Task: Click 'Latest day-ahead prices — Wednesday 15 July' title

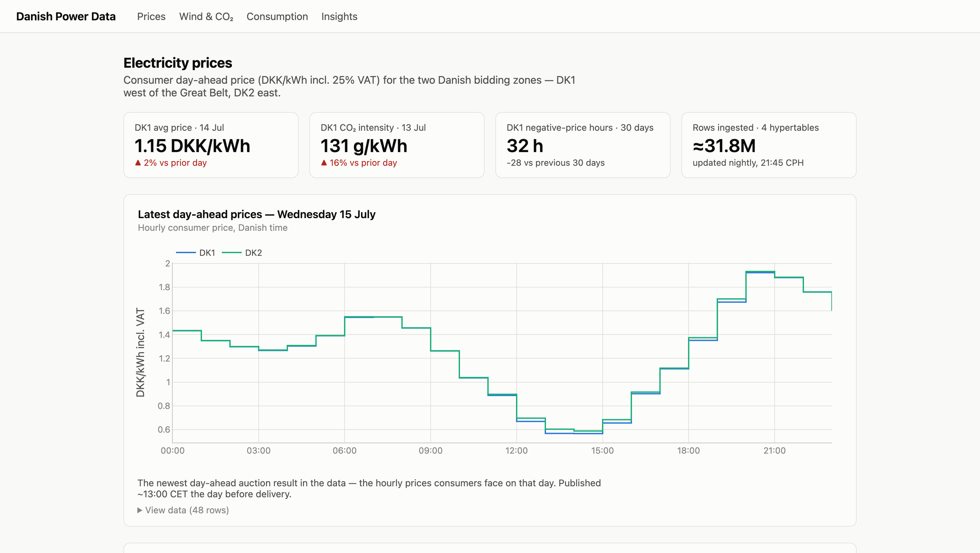Action: [256, 214]
